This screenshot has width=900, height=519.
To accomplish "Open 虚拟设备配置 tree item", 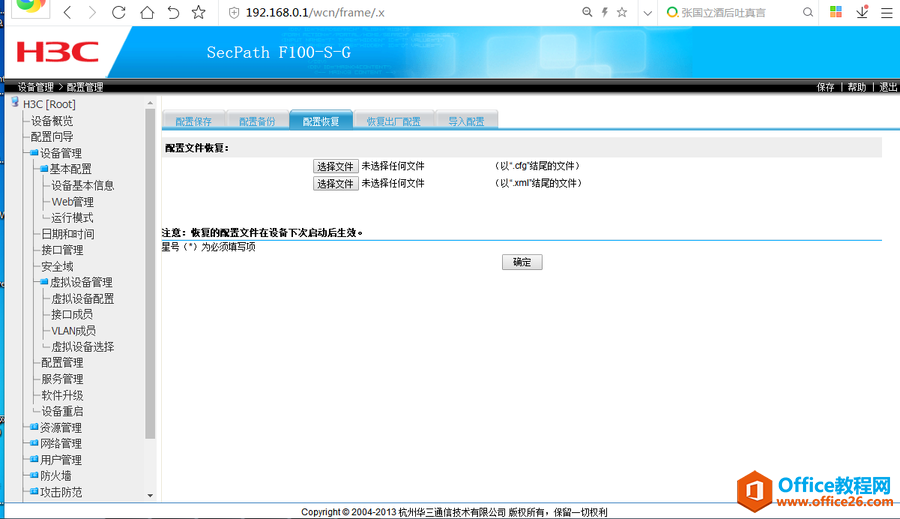I will [x=83, y=299].
